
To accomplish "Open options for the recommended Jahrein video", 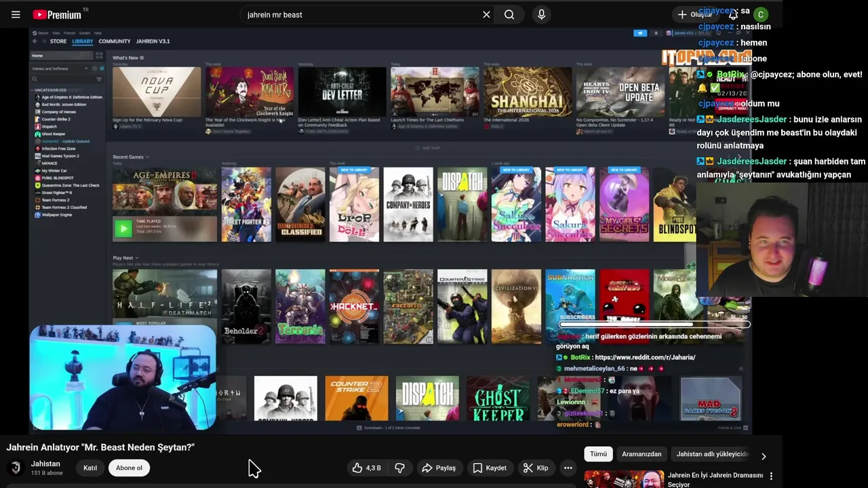I will click(771, 476).
